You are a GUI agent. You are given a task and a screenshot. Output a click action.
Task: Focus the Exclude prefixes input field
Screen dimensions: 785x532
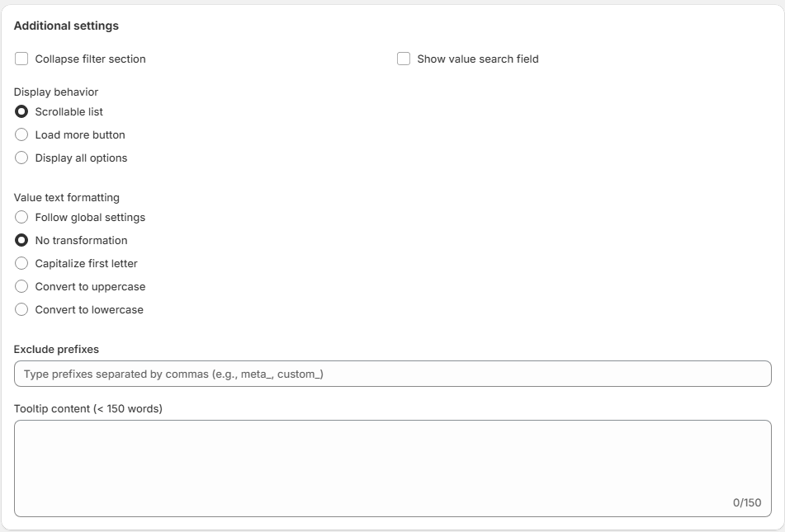(392, 374)
